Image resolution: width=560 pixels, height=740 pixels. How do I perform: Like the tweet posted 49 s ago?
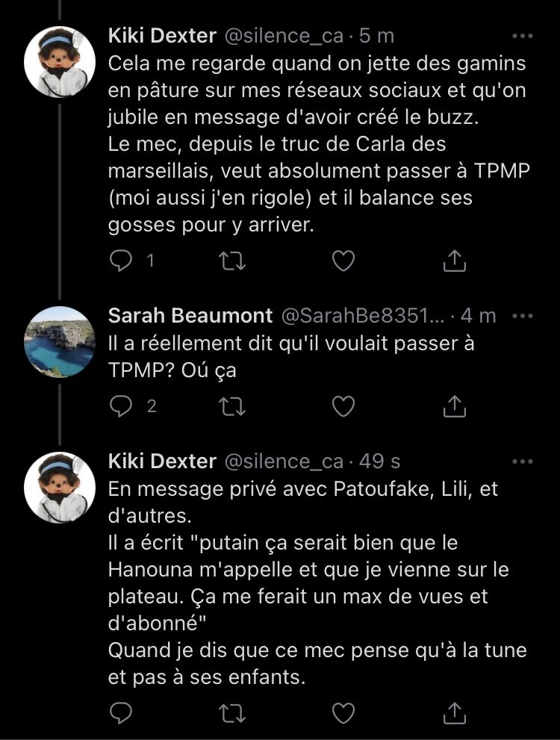pyautogui.click(x=342, y=714)
